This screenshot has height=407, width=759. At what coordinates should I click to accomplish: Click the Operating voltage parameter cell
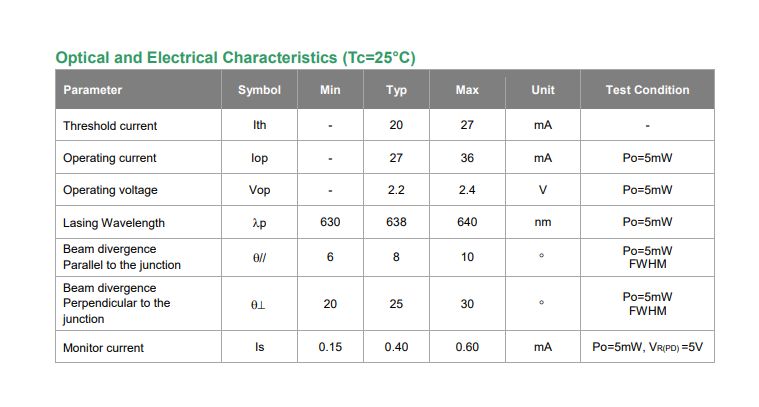[110, 190]
